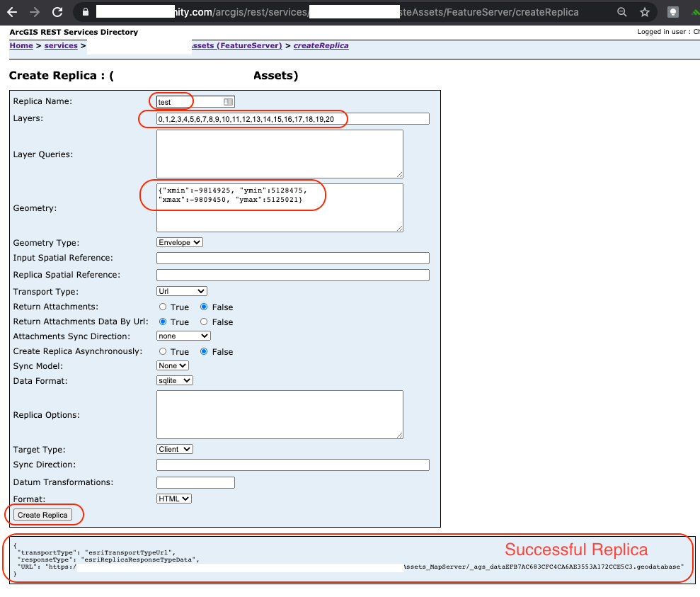Set Return Attachments to False

tap(204, 307)
